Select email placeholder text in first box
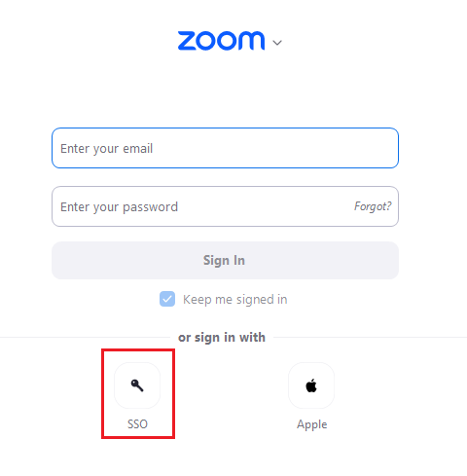Viewport: 467px width, 476px height. pyautogui.click(x=106, y=149)
